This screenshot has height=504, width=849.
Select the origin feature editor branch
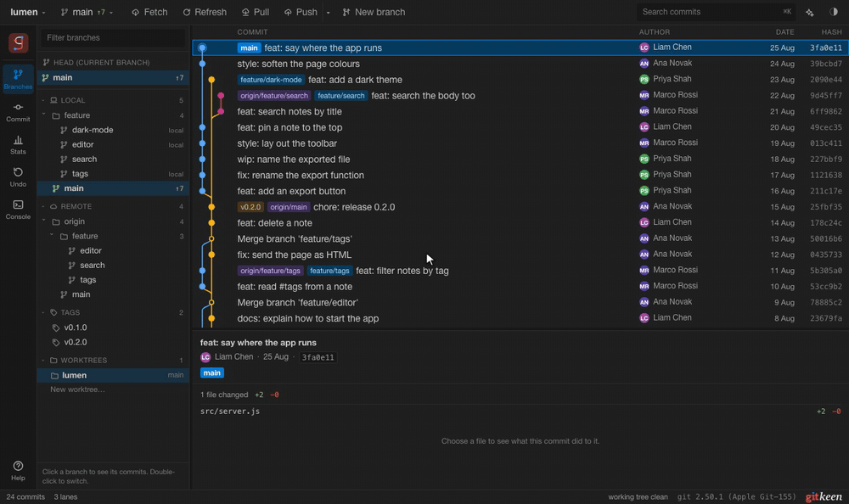[113, 250]
